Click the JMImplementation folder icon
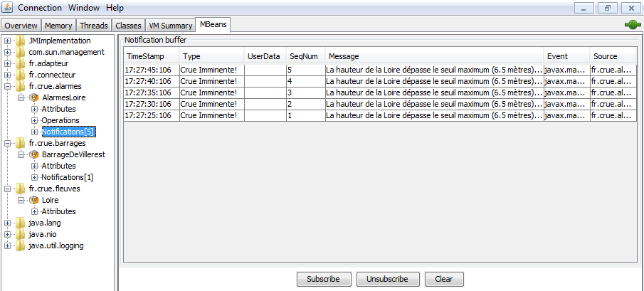This screenshot has width=644, height=291. click(x=21, y=41)
